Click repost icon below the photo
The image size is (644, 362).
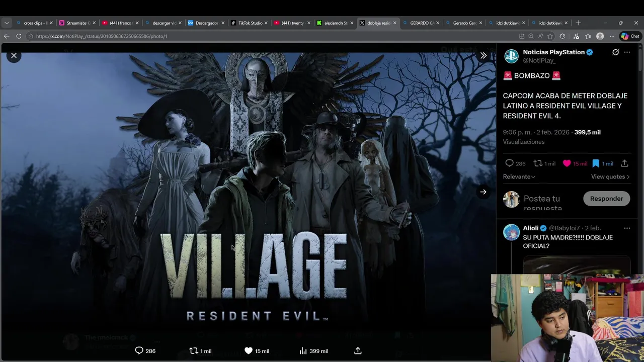[194, 351]
